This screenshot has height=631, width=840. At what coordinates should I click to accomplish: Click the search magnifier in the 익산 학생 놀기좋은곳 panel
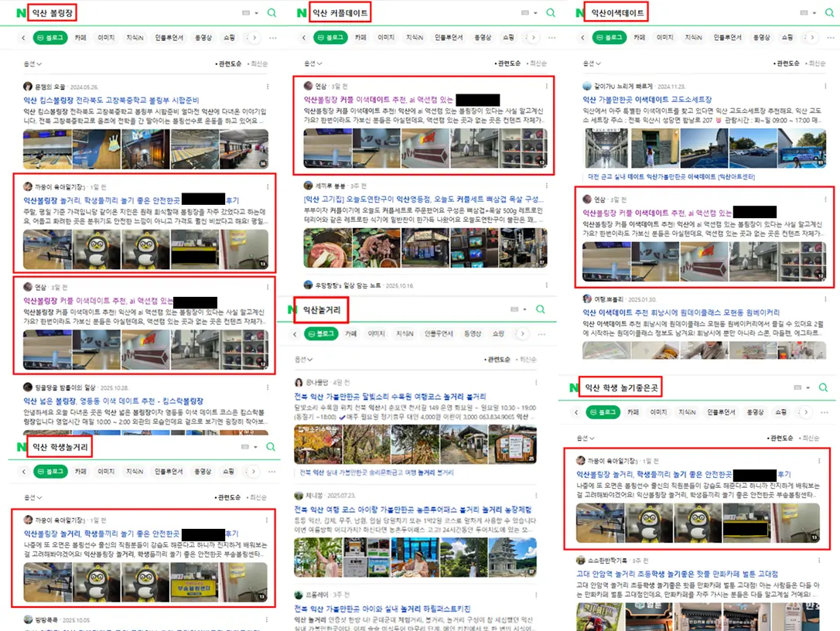pos(824,387)
